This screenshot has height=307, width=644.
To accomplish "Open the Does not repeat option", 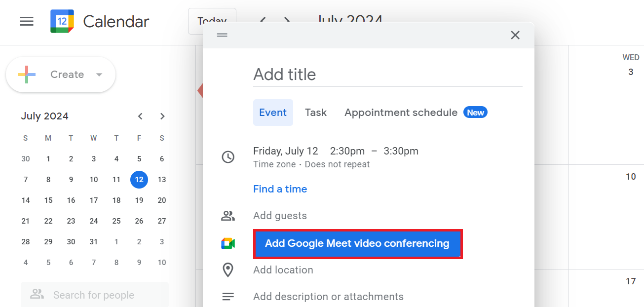I will 337,164.
